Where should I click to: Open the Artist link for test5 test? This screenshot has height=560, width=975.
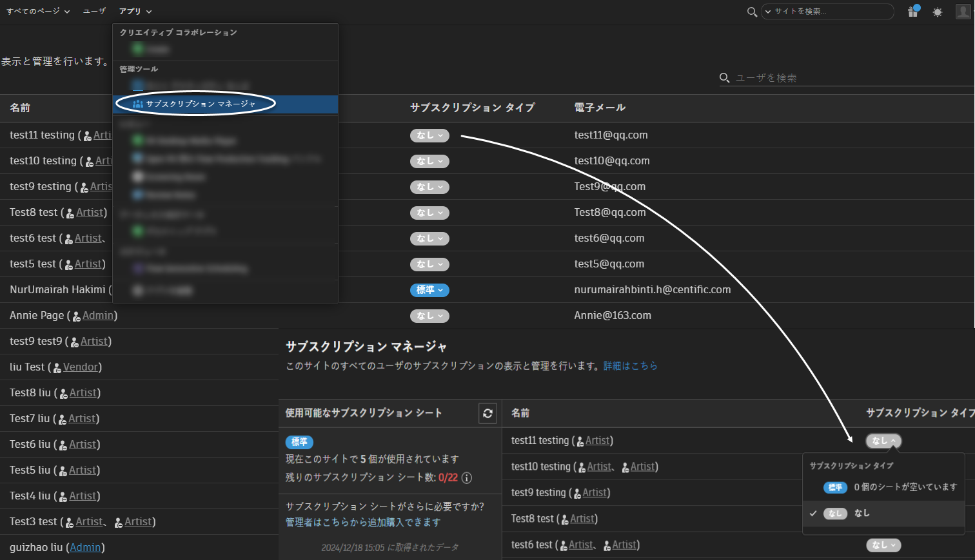[88, 264]
